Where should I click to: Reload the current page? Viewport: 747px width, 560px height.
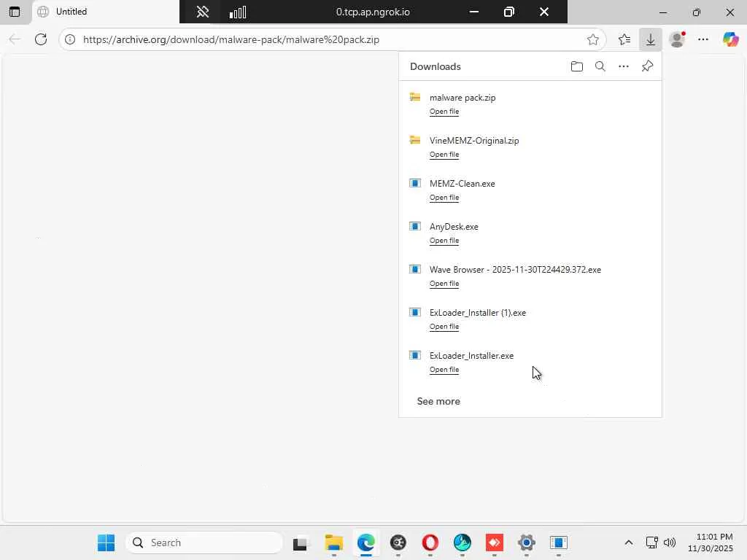point(41,39)
